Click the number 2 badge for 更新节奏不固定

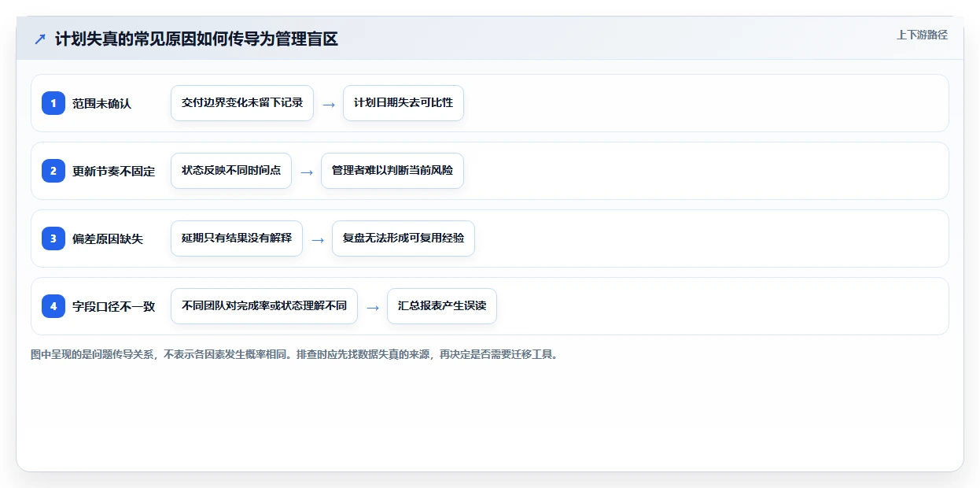click(x=53, y=171)
